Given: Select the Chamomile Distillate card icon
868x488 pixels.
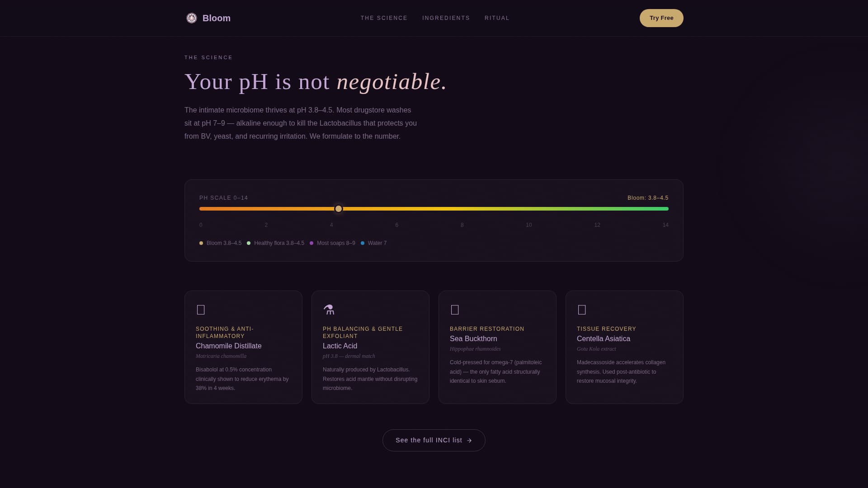Looking at the screenshot, I should click(x=201, y=310).
